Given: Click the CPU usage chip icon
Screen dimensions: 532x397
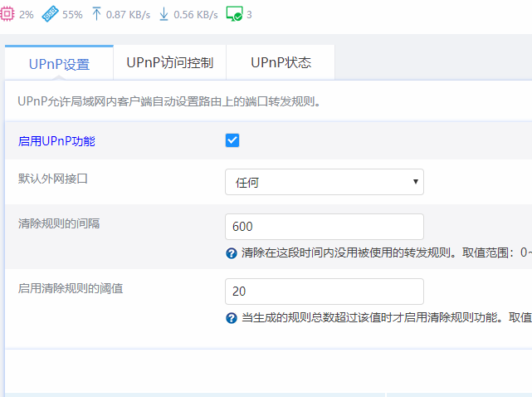Looking at the screenshot, I should coord(7,14).
